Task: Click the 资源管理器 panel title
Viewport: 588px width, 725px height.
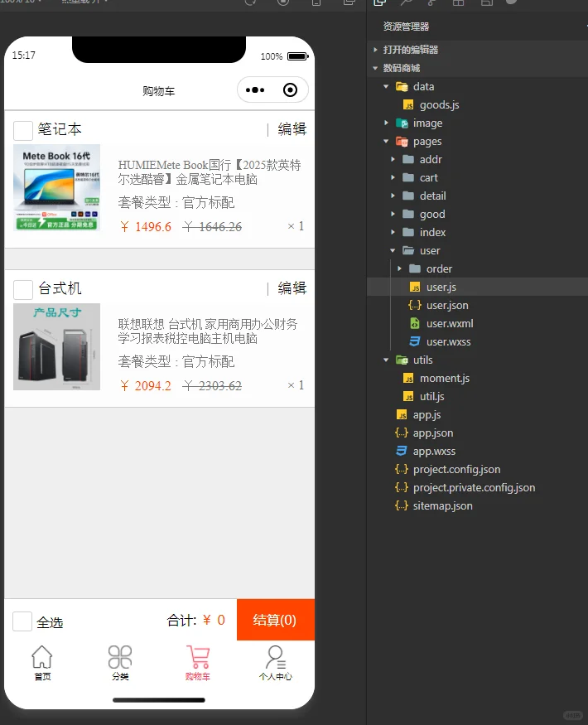Action: [x=406, y=27]
